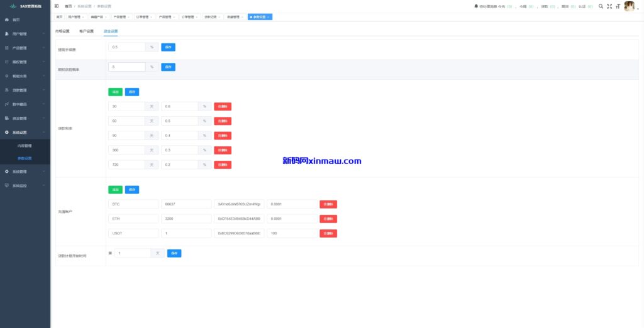This screenshot has height=328, width=644.
Task: Click the ETH price field showing 3200
Action: [186, 219]
